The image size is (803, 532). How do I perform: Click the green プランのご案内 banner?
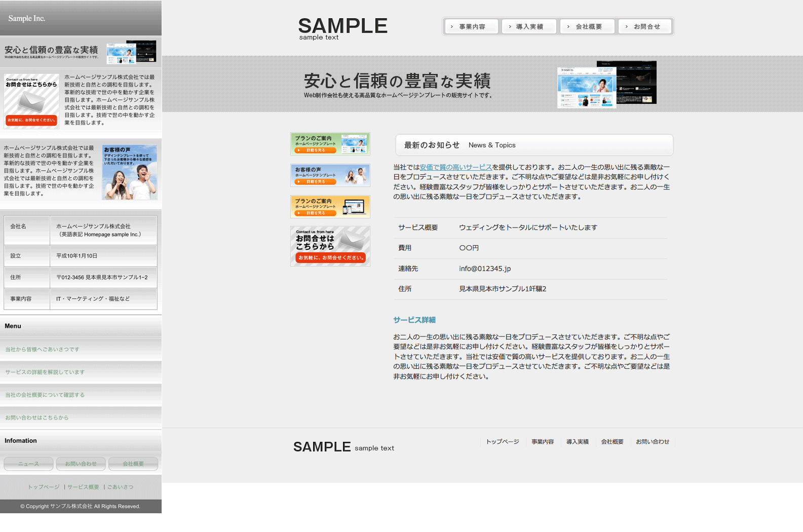[330, 144]
